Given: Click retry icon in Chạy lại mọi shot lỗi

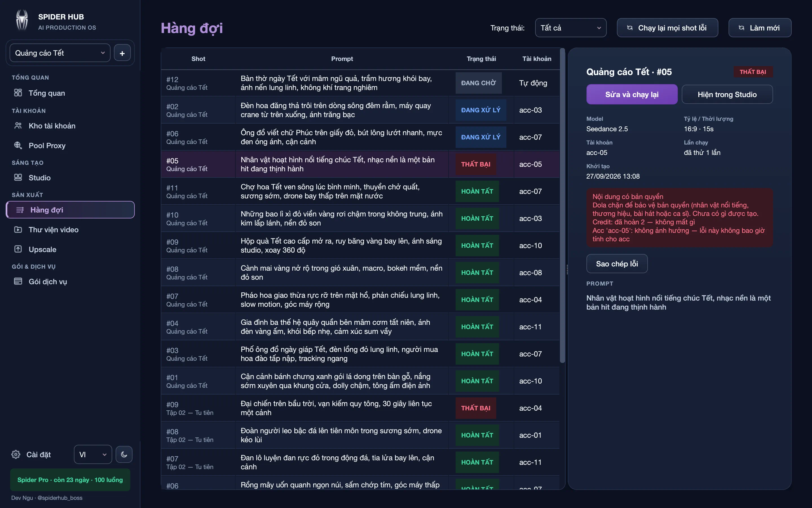Looking at the screenshot, I should point(630,28).
